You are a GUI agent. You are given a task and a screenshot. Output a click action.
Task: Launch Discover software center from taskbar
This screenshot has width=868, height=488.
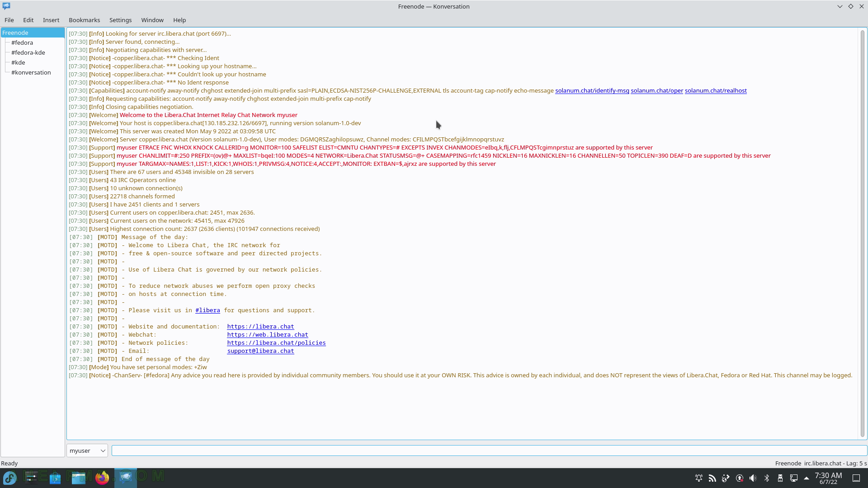pyautogui.click(x=55, y=478)
